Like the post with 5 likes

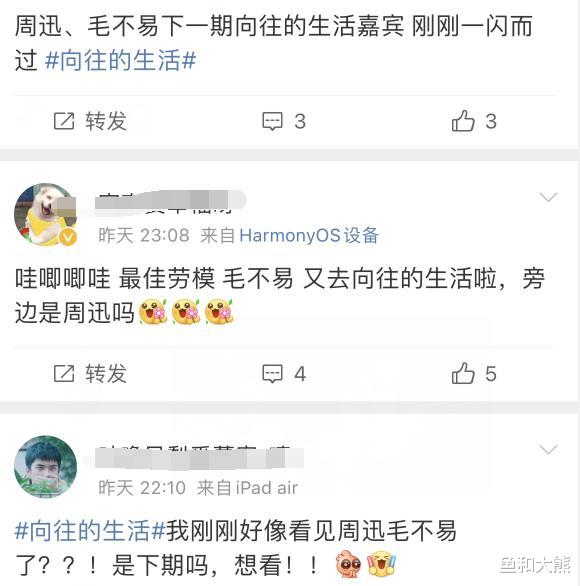(x=474, y=373)
